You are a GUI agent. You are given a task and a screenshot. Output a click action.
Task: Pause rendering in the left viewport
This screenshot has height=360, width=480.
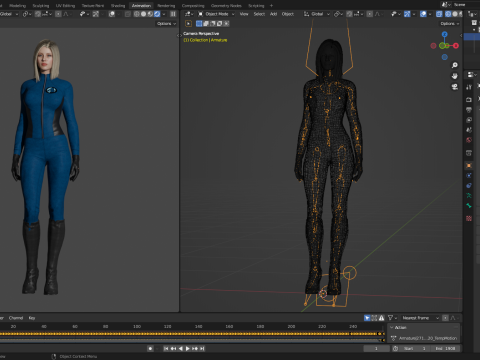click(173, 14)
